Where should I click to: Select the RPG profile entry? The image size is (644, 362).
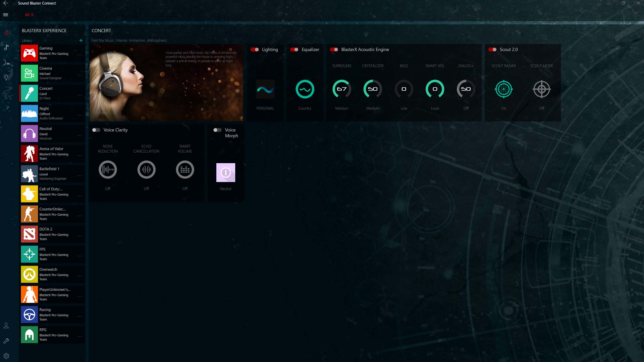click(x=53, y=335)
